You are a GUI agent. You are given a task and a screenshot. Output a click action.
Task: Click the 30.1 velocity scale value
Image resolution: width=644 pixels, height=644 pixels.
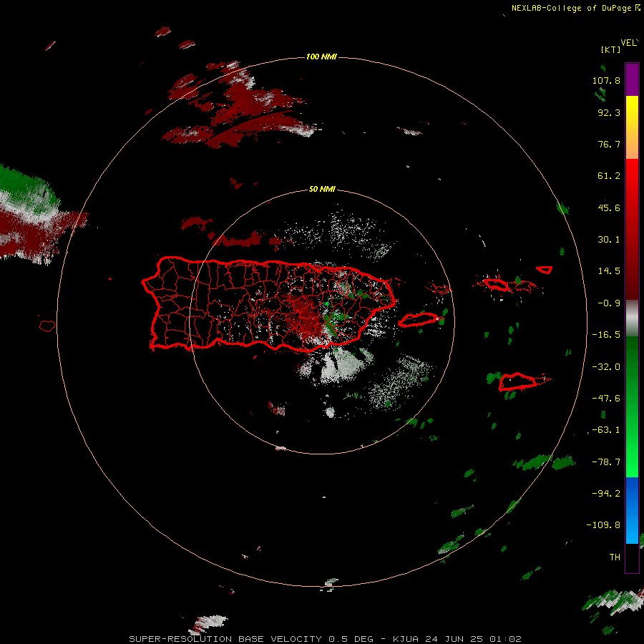click(609, 240)
